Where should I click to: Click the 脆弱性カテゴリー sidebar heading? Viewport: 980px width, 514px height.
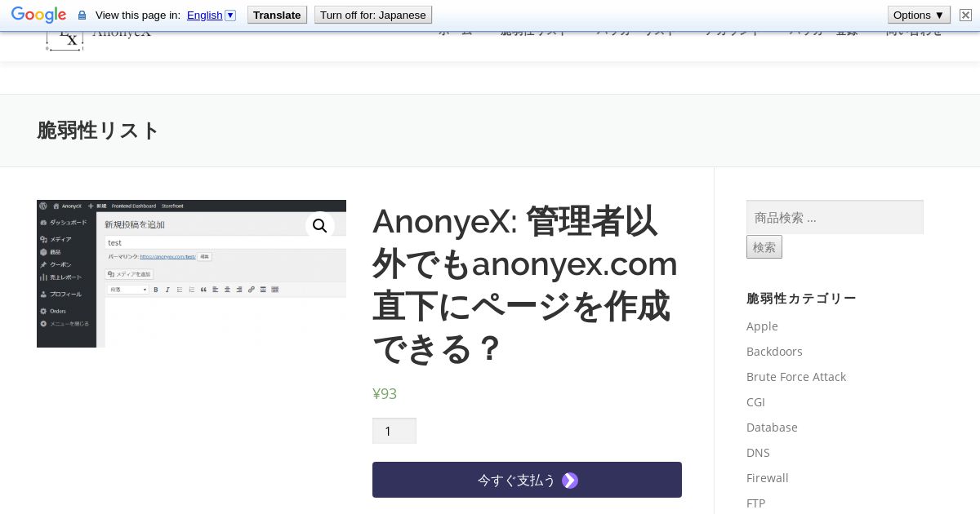click(x=801, y=299)
